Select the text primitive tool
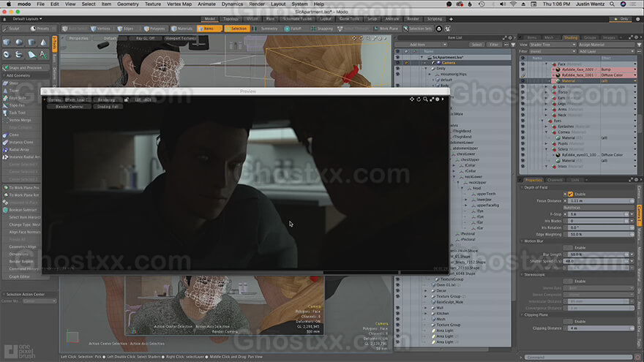The width and height of the screenshot is (644, 362). click(43, 54)
